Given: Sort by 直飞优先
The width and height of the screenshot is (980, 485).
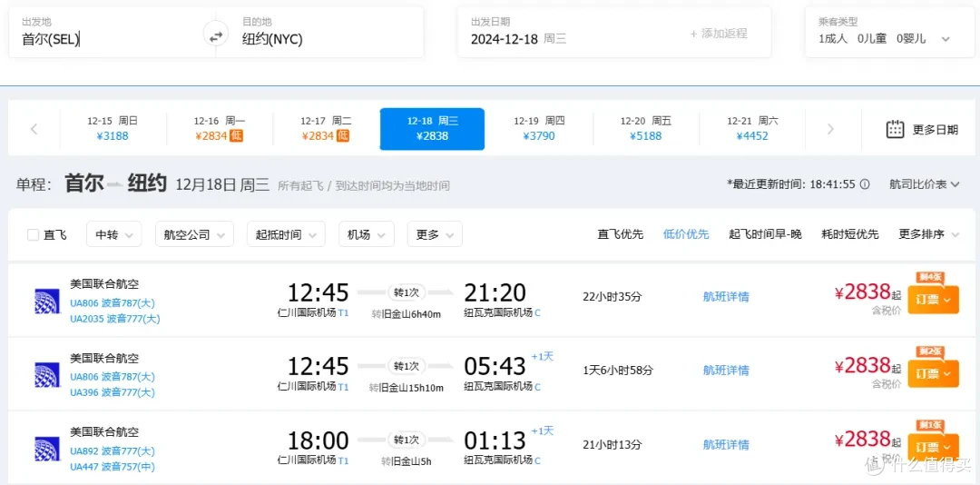Looking at the screenshot, I should tap(620, 234).
